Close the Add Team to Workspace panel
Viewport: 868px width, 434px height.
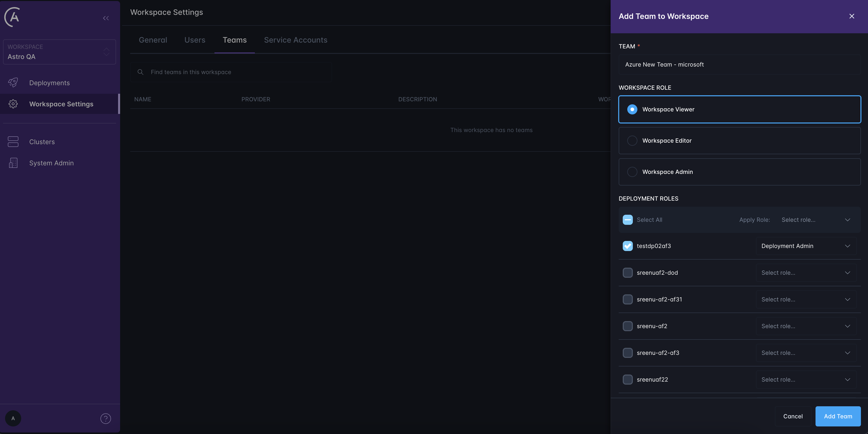852,16
